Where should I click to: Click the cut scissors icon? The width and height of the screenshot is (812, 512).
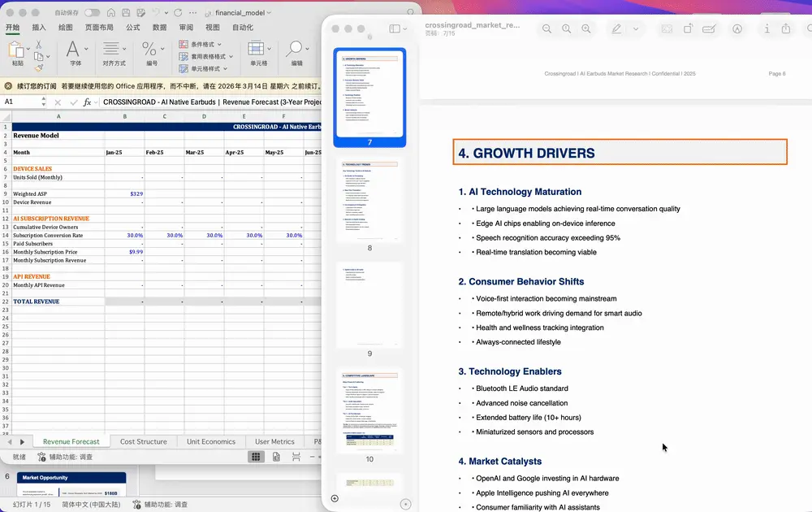coord(40,44)
